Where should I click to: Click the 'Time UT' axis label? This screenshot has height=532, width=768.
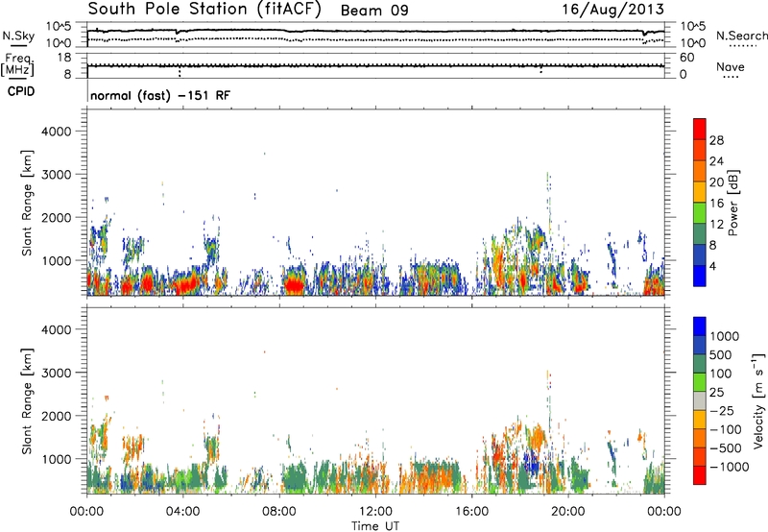click(375, 526)
